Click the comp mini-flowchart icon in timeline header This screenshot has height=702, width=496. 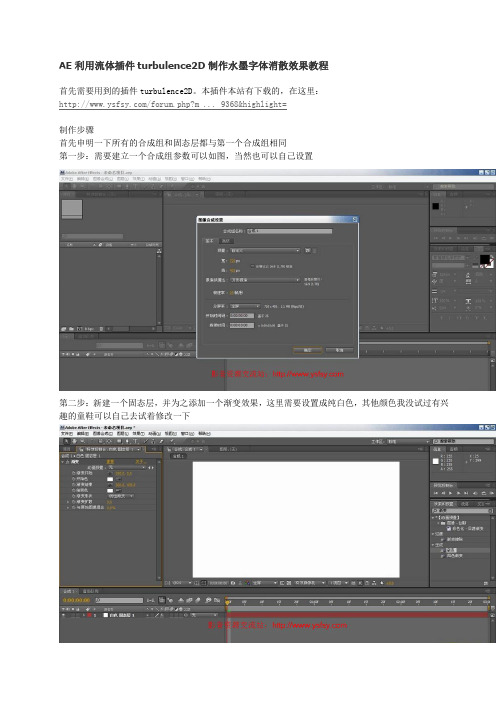pos(150,600)
